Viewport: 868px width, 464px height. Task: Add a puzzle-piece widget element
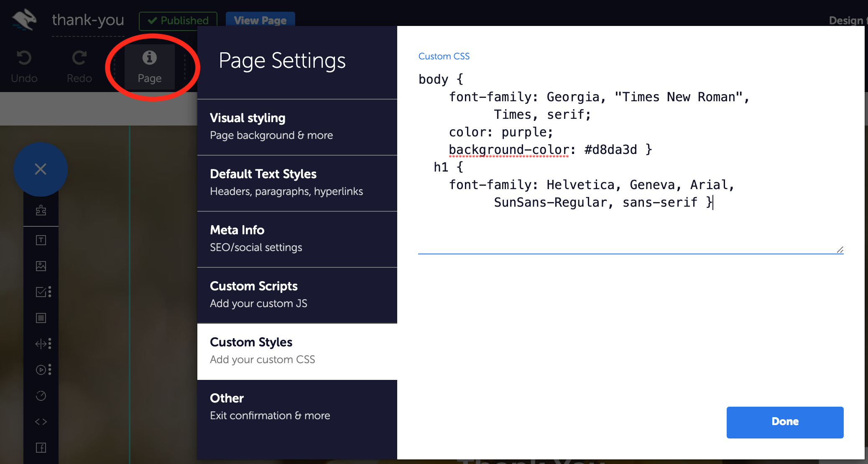[x=41, y=210]
